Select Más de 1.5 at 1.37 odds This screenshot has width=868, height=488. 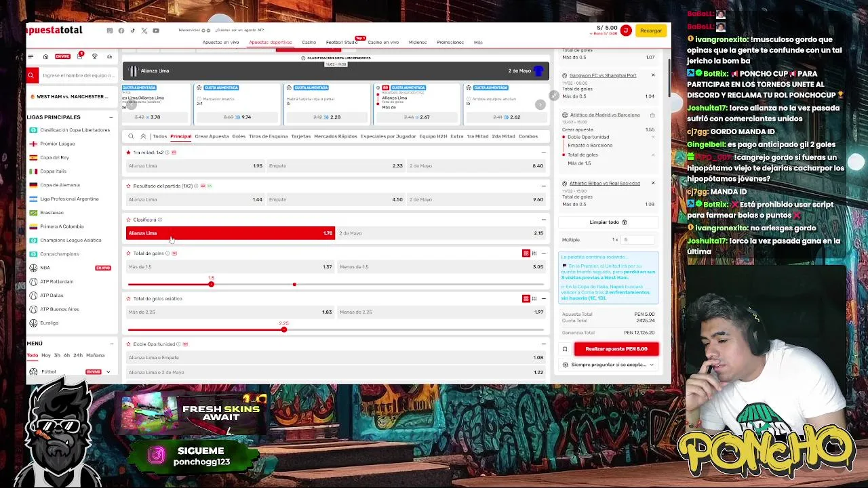pos(231,267)
